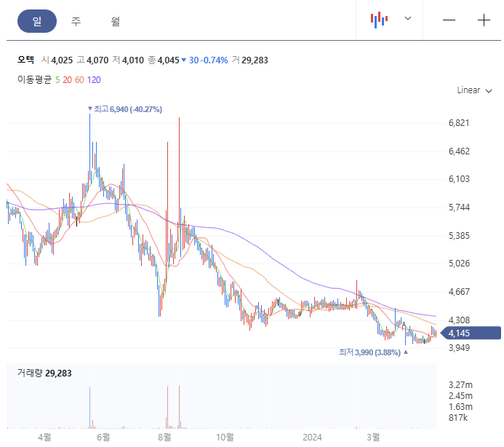Click the 20-day moving average value
The height and width of the screenshot is (447, 504).
[67, 80]
